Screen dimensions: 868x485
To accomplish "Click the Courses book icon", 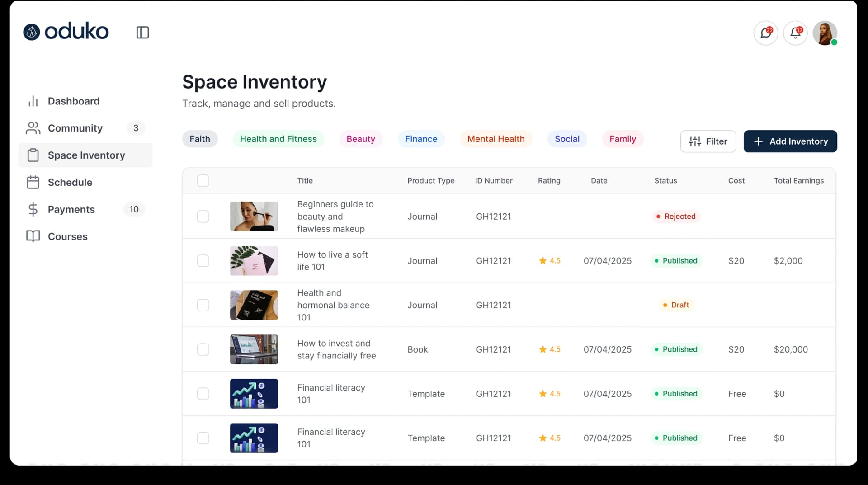I will point(33,236).
